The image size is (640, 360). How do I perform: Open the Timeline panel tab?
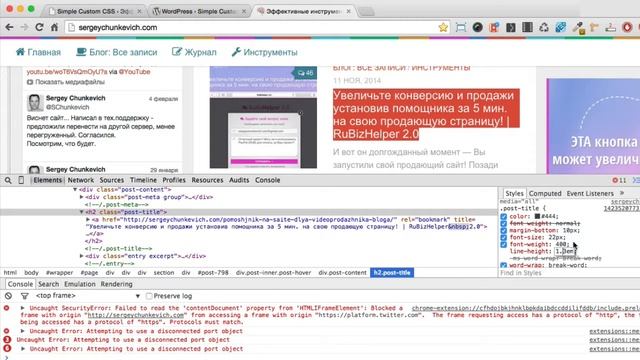click(143, 180)
